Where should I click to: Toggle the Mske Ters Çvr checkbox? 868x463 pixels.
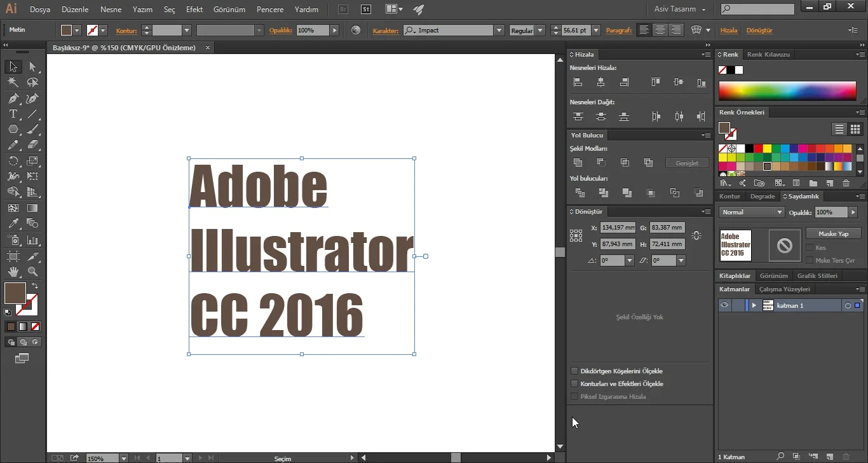810,260
